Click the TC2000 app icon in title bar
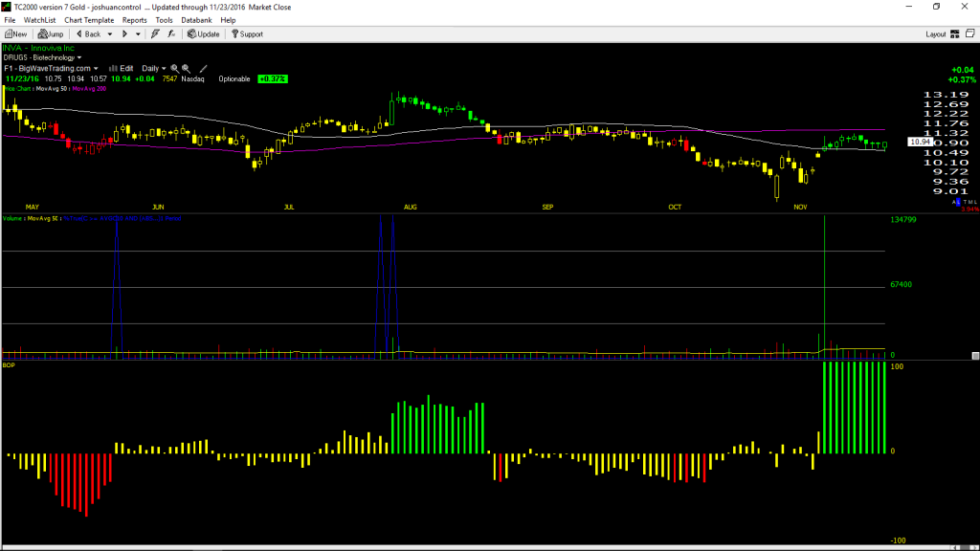The image size is (980, 551). [7, 7]
